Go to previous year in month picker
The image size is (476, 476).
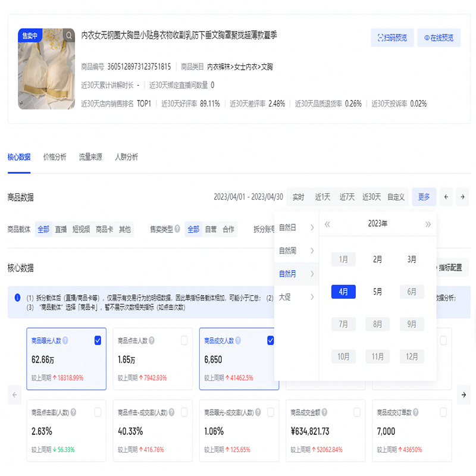(x=327, y=224)
